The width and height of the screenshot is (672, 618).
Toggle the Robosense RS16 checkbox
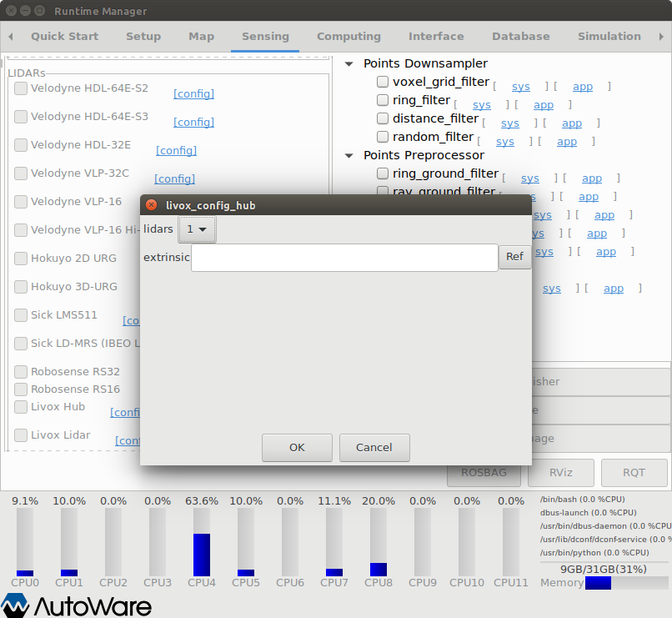(x=21, y=389)
